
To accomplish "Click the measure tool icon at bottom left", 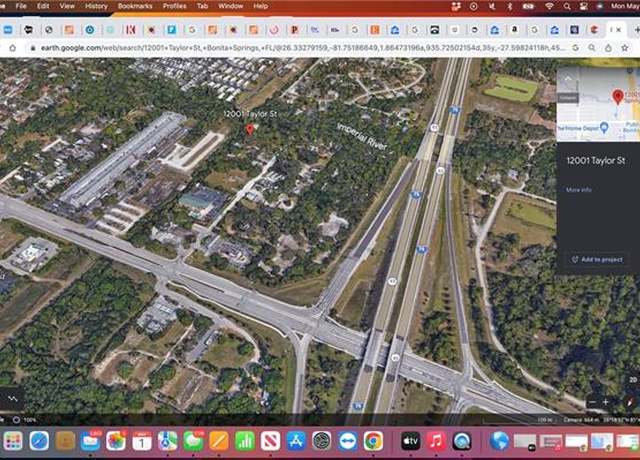I will [12, 398].
